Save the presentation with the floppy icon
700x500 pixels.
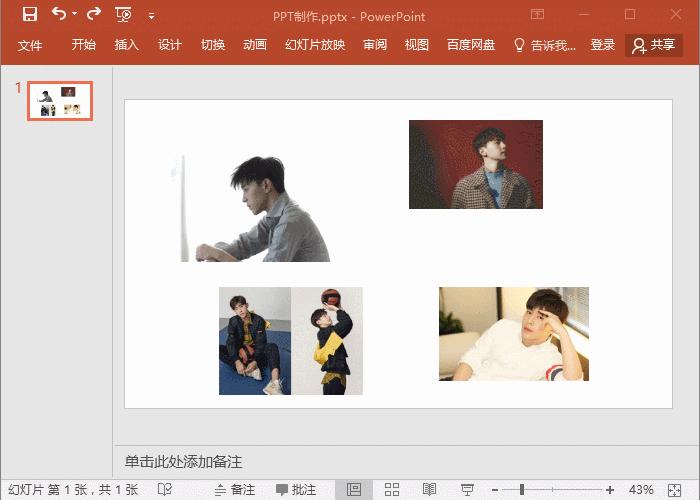(30, 14)
